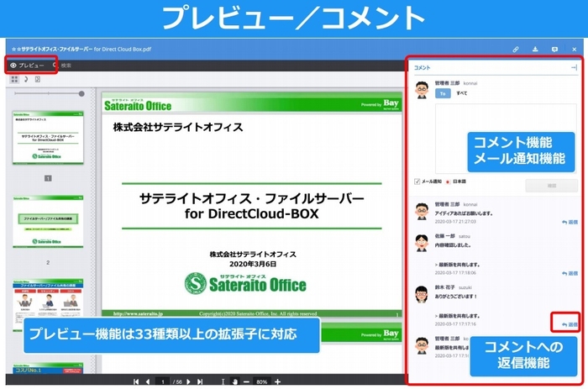This screenshot has height=389, width=588.
Task: Click the timestamp 2020-03-17 21:27:03
Action: click(x=455, y=222)
